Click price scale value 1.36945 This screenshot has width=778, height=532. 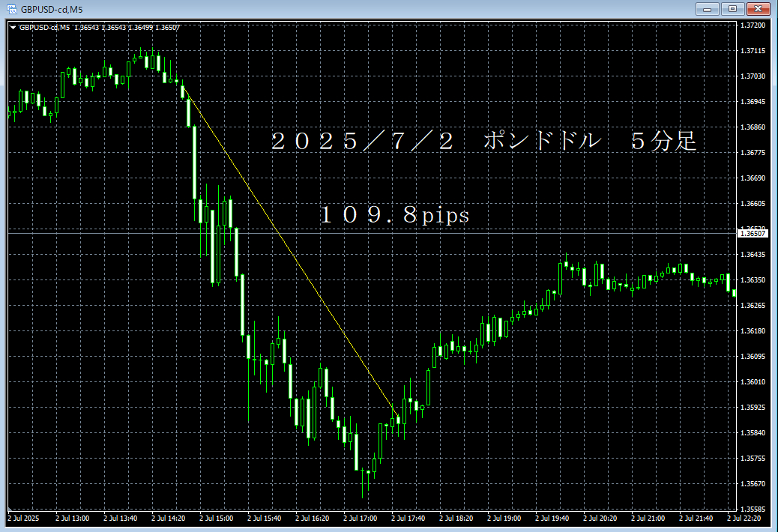click(x=753, y=102)
